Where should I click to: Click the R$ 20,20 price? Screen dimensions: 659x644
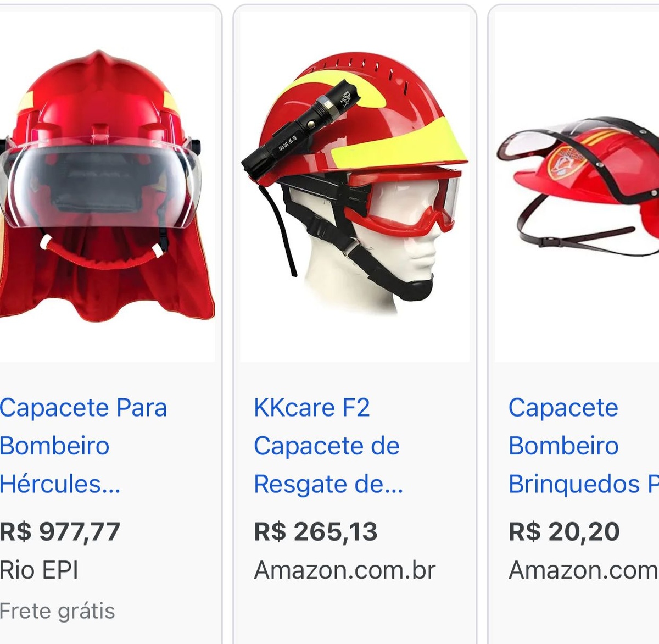point(564,531)
